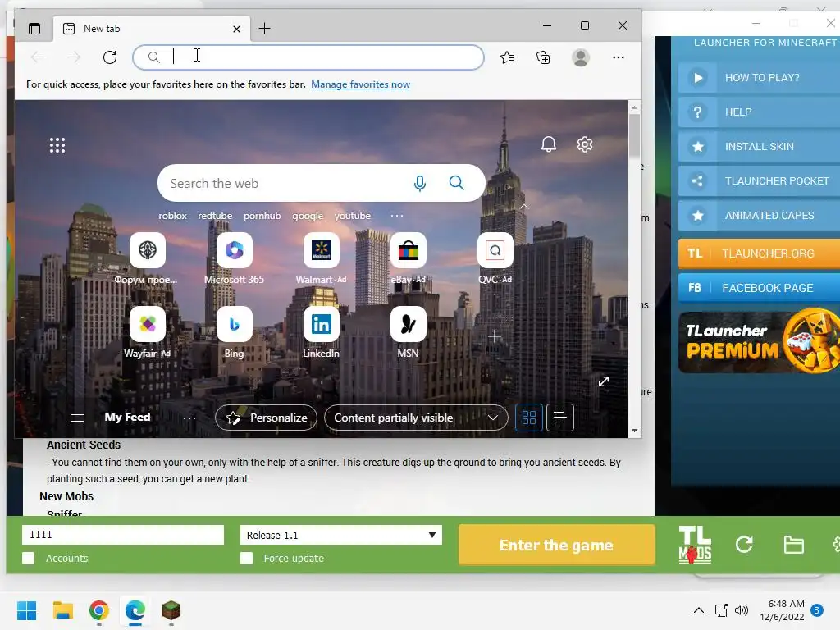Enable the Force update checkbox

pos(246,558)
